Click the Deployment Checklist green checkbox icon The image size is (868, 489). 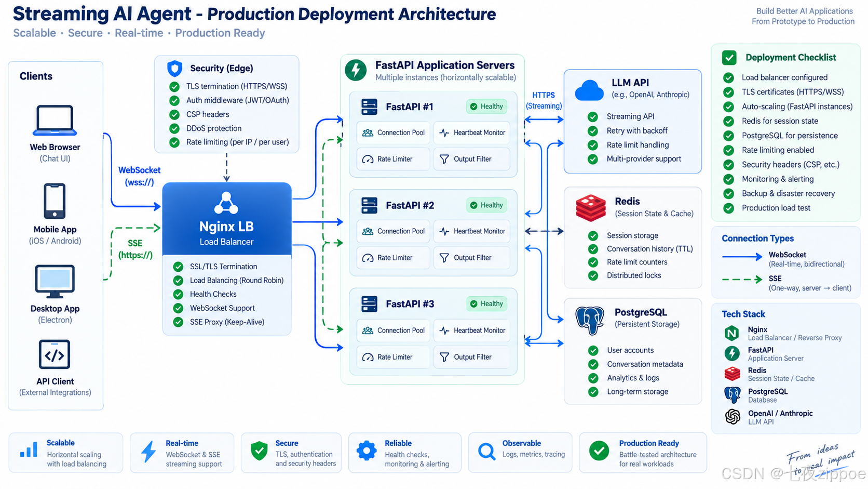click(x=729, y=58)
